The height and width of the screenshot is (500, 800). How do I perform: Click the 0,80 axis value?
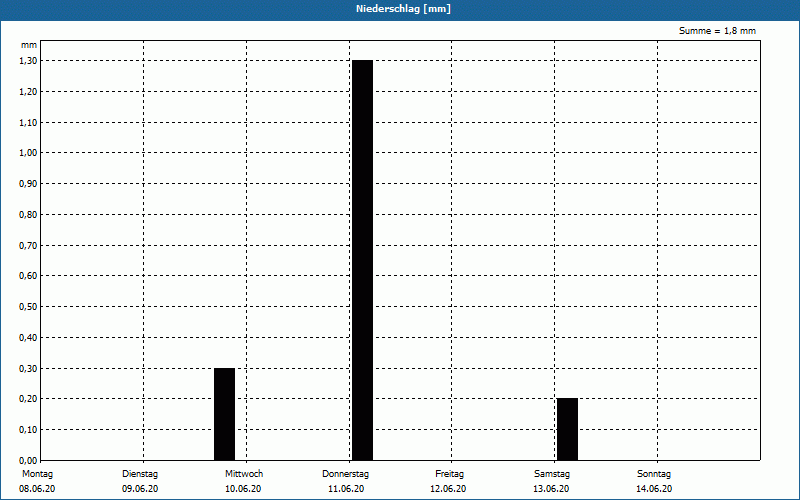(28, 215)
